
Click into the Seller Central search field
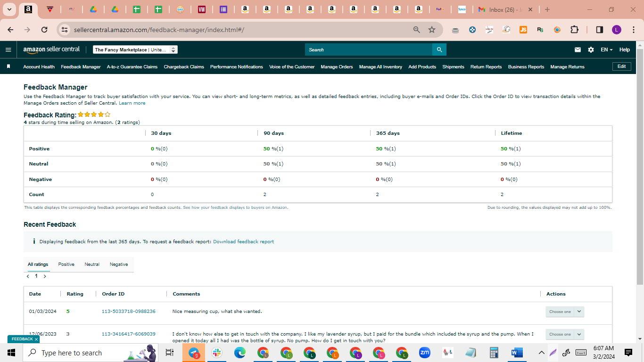point(369,49)
